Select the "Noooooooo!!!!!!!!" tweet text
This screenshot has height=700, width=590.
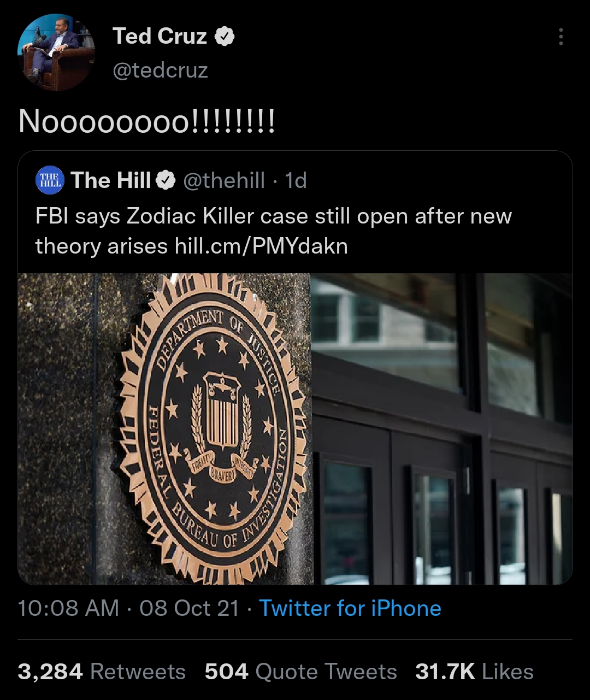click(146, 121)
